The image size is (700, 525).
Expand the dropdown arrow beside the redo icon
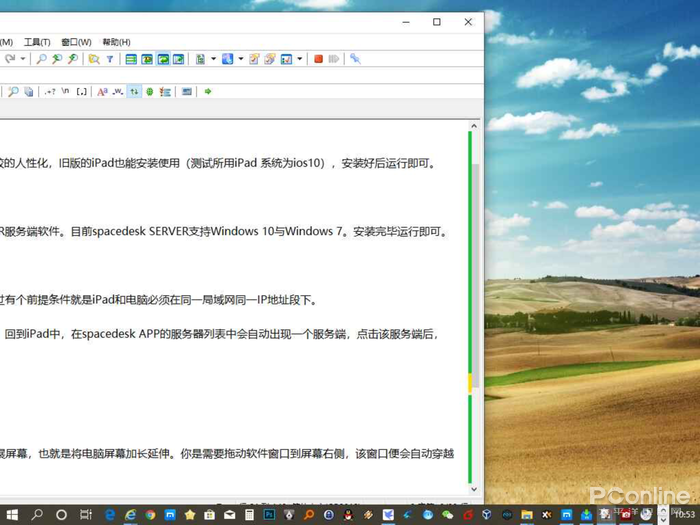tap(22, 60)
